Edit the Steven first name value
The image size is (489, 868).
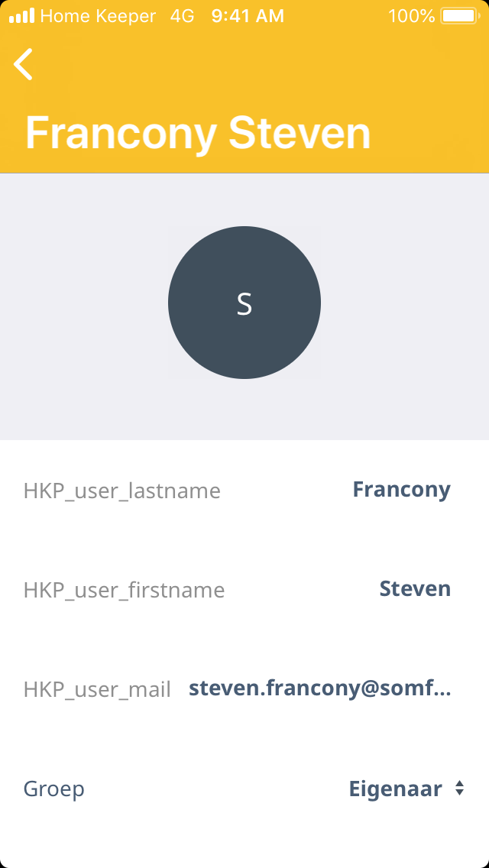point(415,589)
